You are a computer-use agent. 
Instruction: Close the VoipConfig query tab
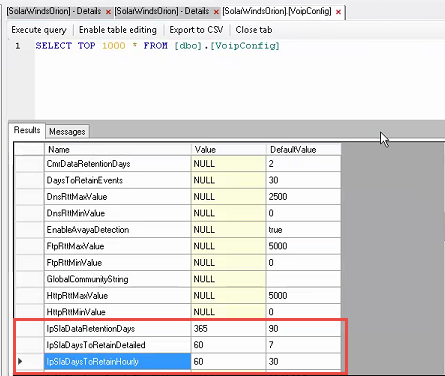[338, 12]
